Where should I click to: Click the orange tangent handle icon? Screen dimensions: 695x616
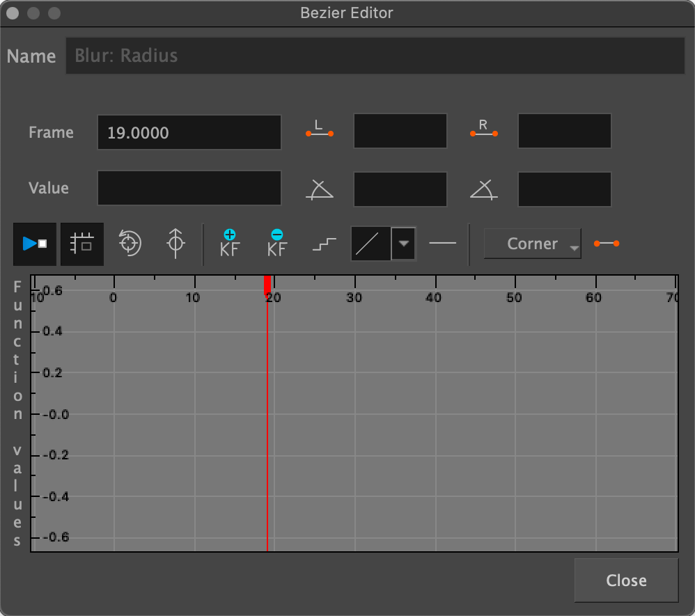(x=606, y=244)
